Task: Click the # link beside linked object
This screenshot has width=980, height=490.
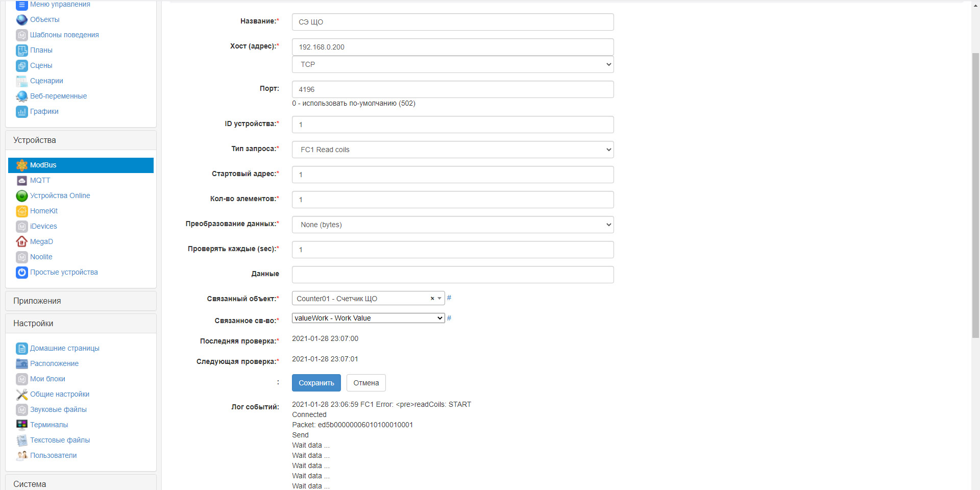Action: point(449,298)
